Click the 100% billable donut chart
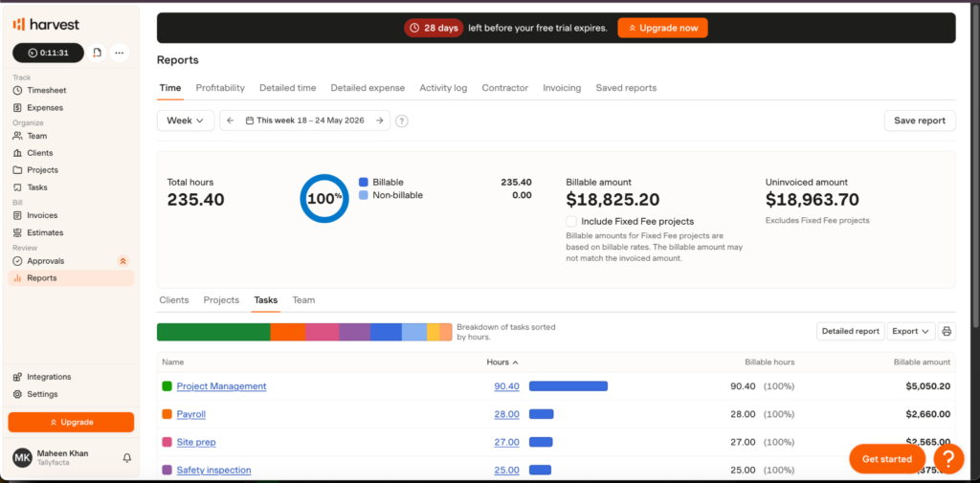The width and height of the screenshot is (980, 483). pos(324,199)
